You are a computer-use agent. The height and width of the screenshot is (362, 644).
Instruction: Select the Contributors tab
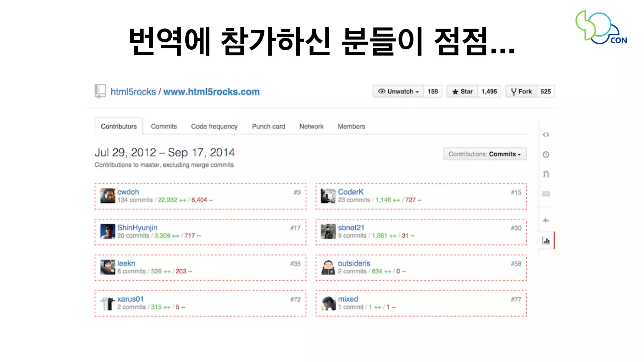[119, 126]
